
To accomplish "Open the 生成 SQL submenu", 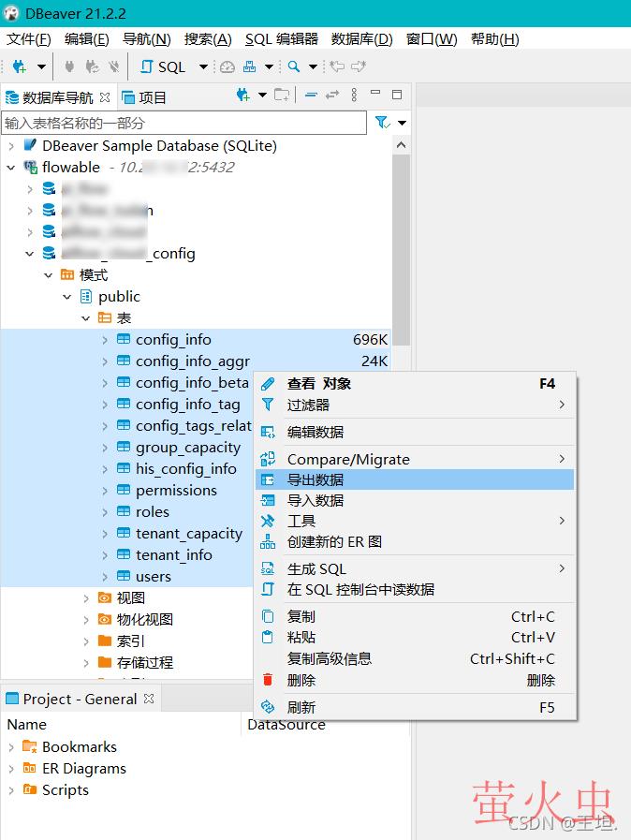I will [415, 569].
